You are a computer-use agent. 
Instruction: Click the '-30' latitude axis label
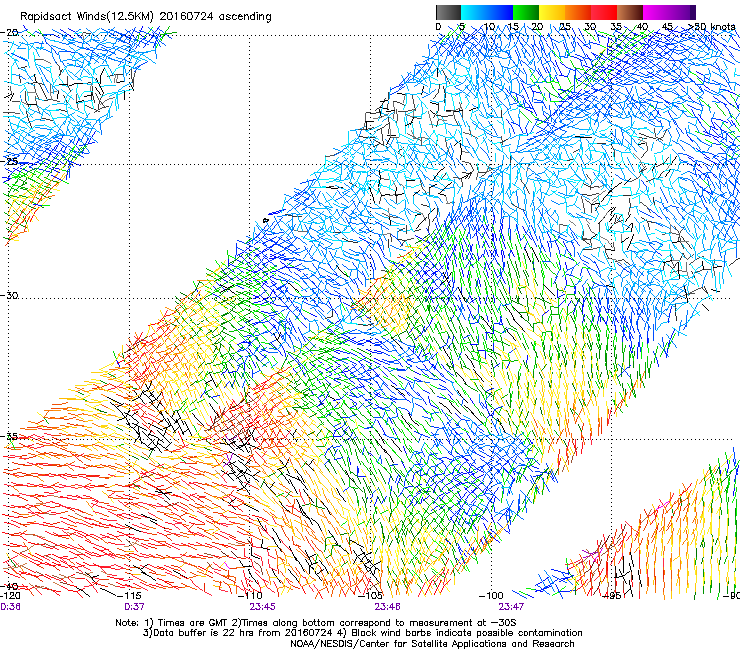[x=9, y=295]
